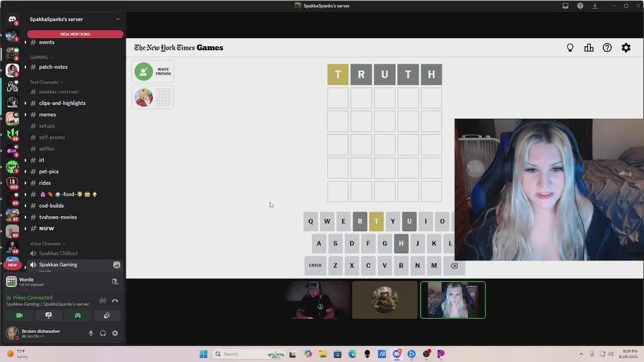Viewport: 644px width, 362px height.
Task: Collapse the Text Channels category
Action: [46, 82]
